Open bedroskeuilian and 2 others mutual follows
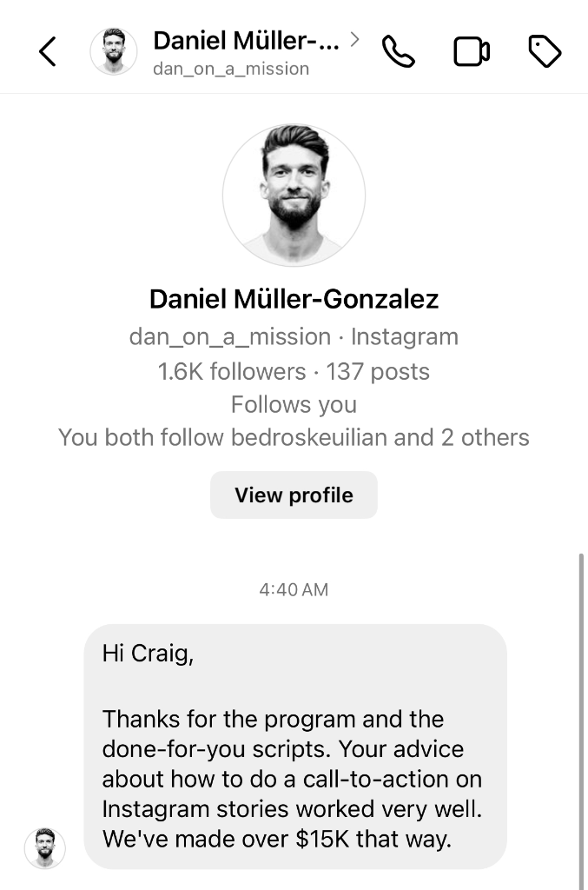This screenshot has width=588, height=890. pos(294,437)
